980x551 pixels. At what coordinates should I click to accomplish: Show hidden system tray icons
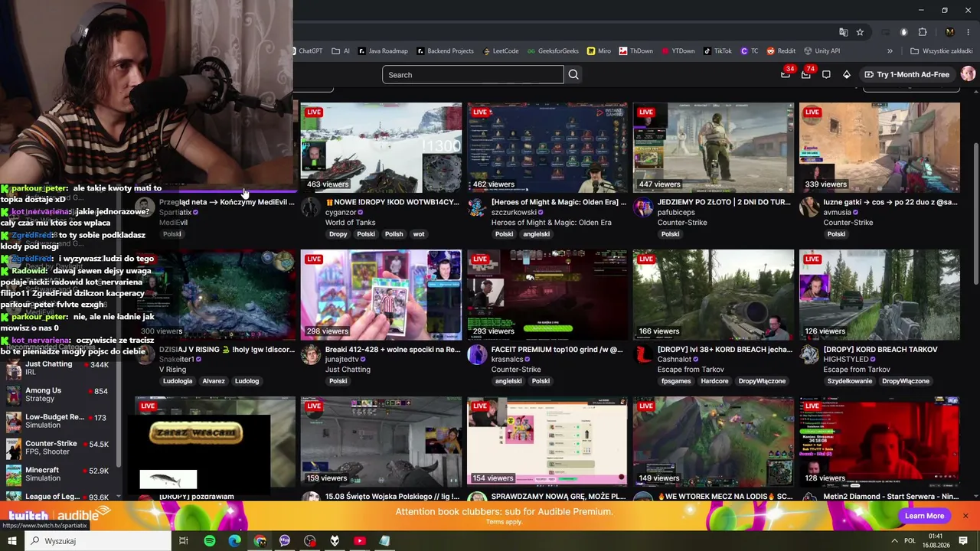point(894,541)
